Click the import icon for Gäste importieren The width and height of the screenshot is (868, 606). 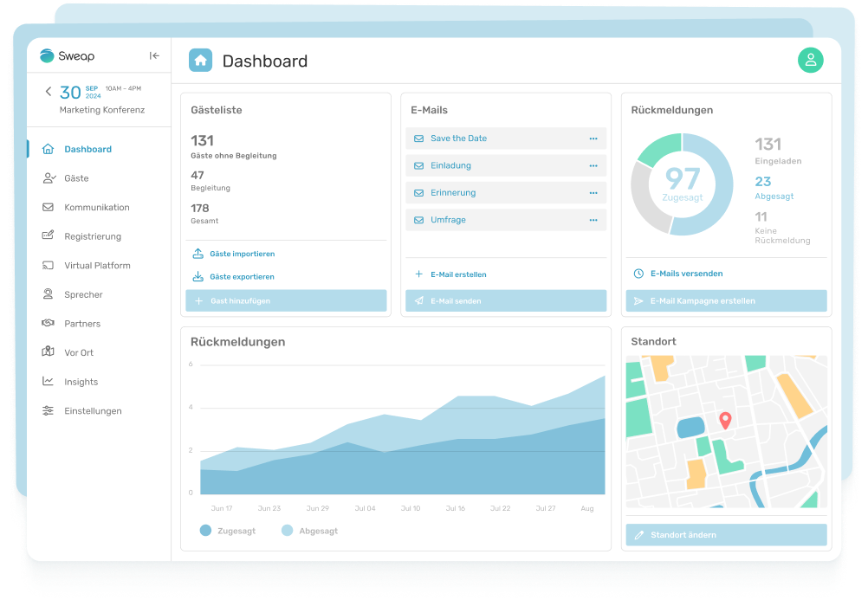[x=198, y=254]
